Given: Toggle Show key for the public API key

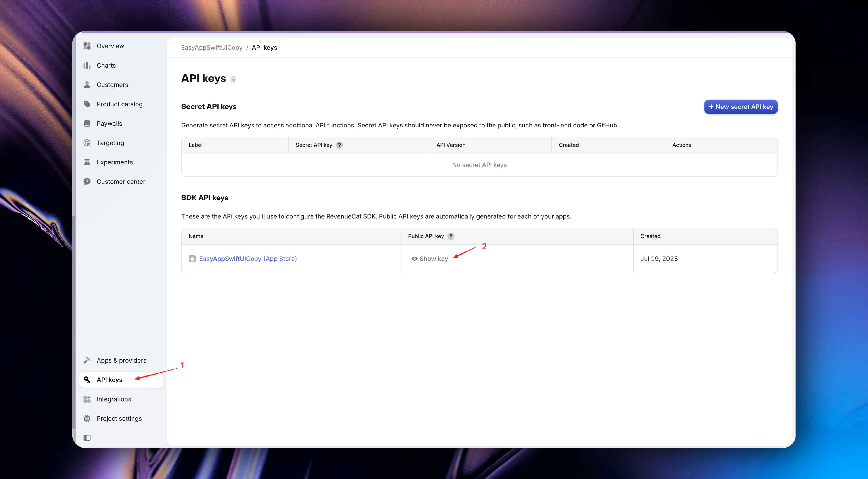Looking at the screenshot, I should (x=430, y=259).
